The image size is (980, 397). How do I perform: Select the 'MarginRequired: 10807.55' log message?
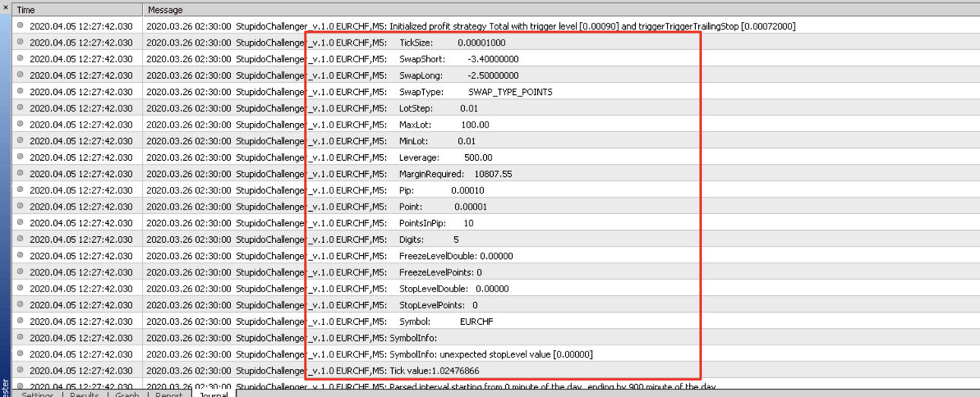tap(329, 173)
